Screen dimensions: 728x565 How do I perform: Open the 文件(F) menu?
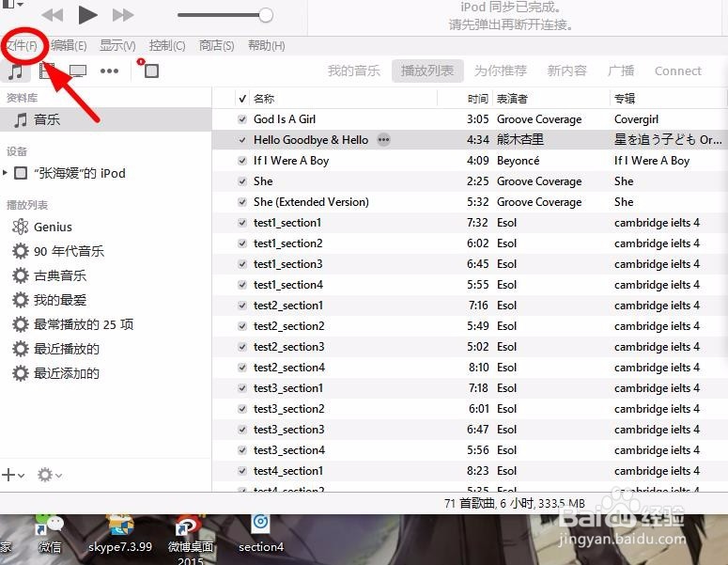[22, 45]
